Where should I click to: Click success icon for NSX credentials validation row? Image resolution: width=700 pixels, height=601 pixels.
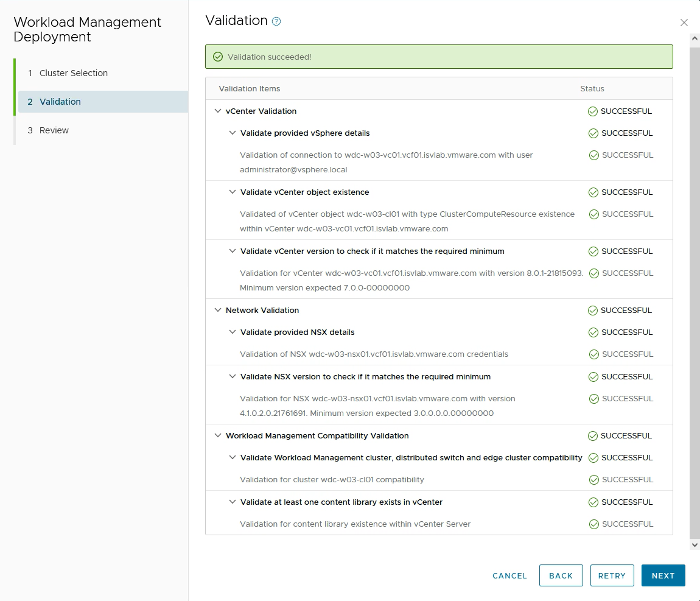coord(593,354)
